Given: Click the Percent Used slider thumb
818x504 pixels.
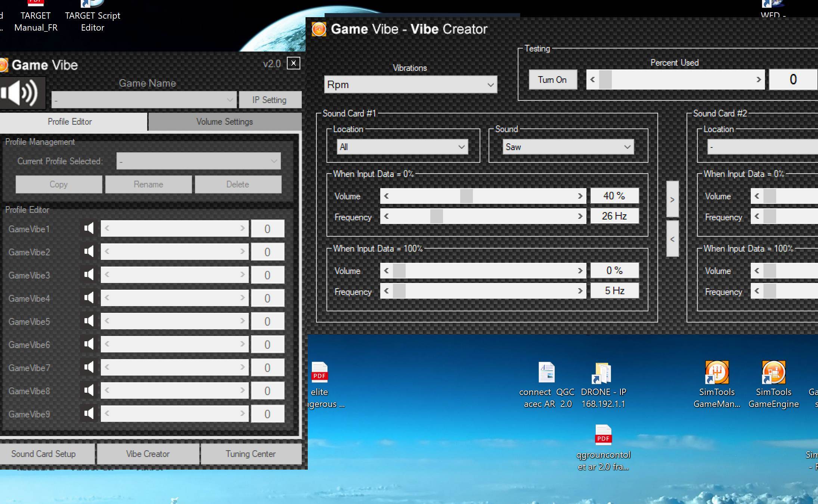Looking at the screenshot, I should 605,80.
